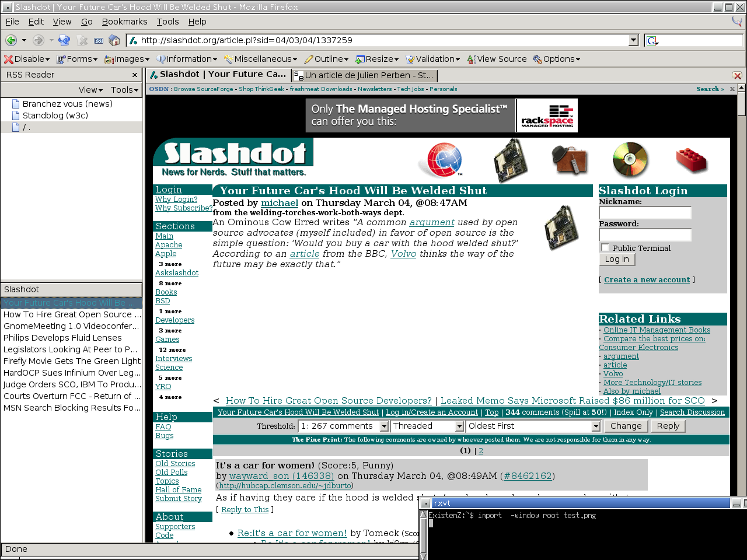Focus the rxvt terminal window title bar
This screenshot has height=560, width=747.
[581, 503]
